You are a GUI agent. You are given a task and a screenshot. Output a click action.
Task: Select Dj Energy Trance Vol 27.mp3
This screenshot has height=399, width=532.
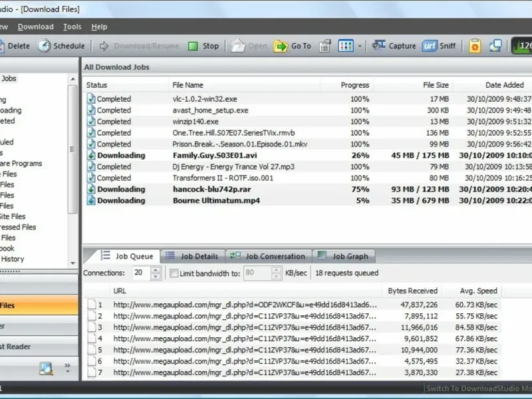point(307,167)
